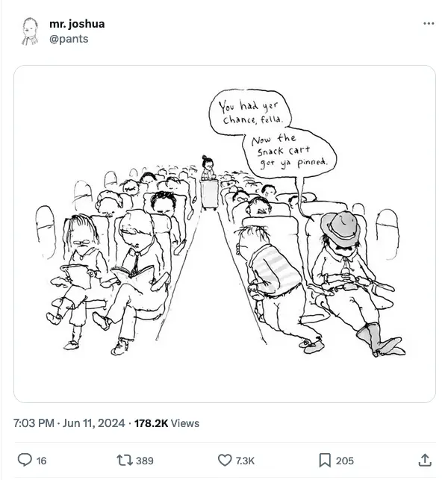Click the repost count 389
This screenshot has height=480, width=448.
click(144, 461)
